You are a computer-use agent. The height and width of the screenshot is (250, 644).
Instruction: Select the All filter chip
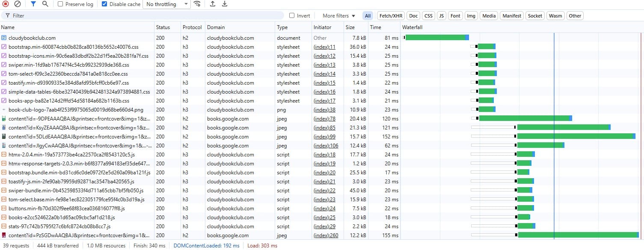point(368,16)
